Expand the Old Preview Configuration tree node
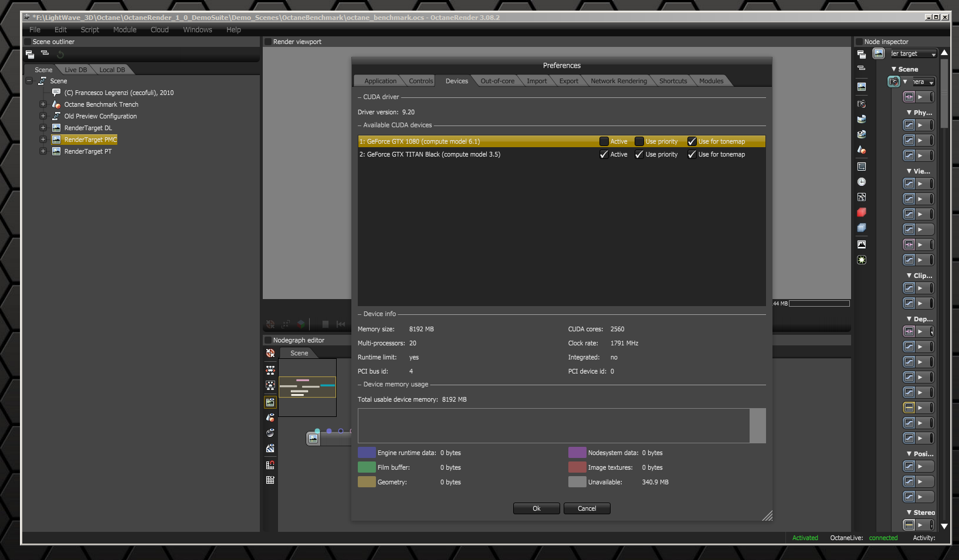 (x=43, y=116)
